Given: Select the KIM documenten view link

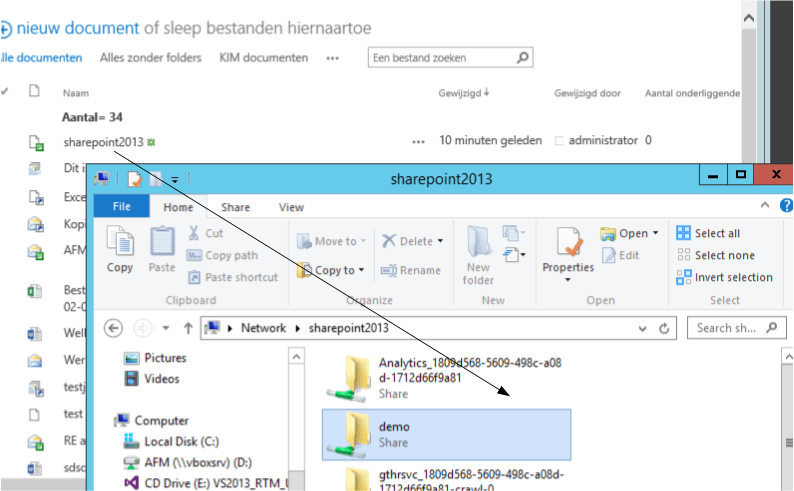Looking at the screenshot, I should (263, 58).
